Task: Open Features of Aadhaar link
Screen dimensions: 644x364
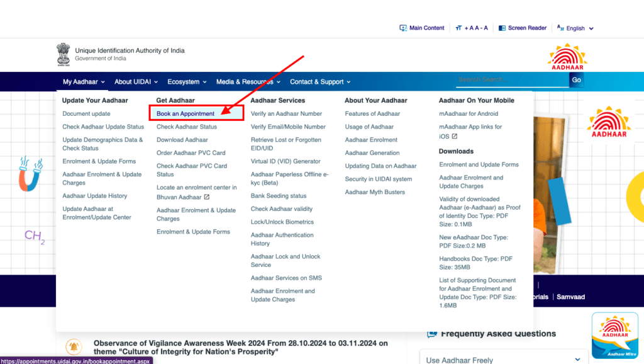Action: [x=372, y=113]
